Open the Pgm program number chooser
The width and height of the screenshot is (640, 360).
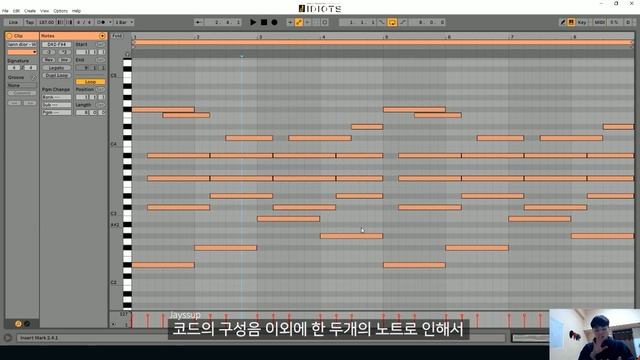coord(57,113)
